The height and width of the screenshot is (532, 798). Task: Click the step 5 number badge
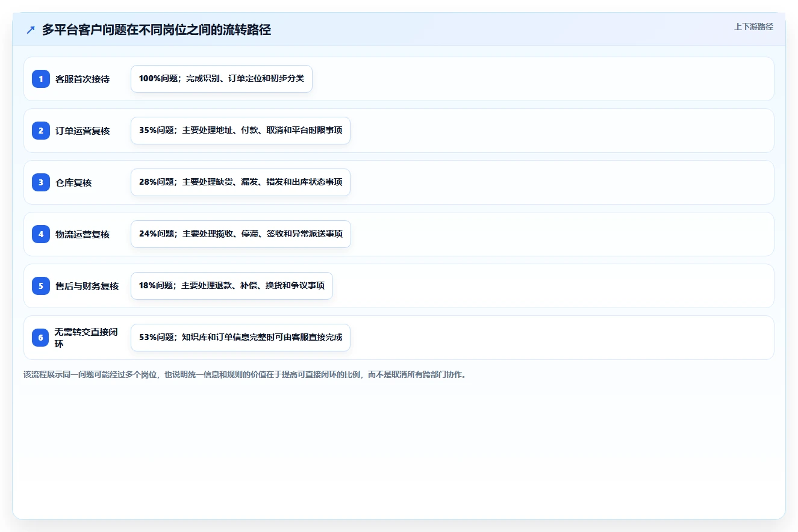tap(41, 286)
